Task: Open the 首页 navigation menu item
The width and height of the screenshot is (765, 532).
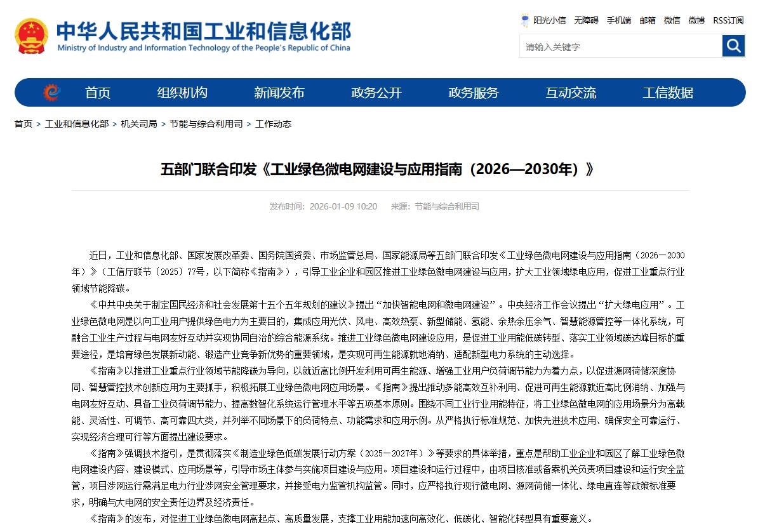Action: (98, 93)
